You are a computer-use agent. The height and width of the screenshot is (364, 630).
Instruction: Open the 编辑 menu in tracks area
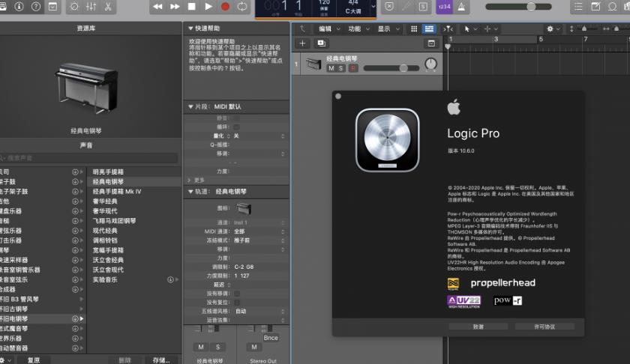coord(329,29)
